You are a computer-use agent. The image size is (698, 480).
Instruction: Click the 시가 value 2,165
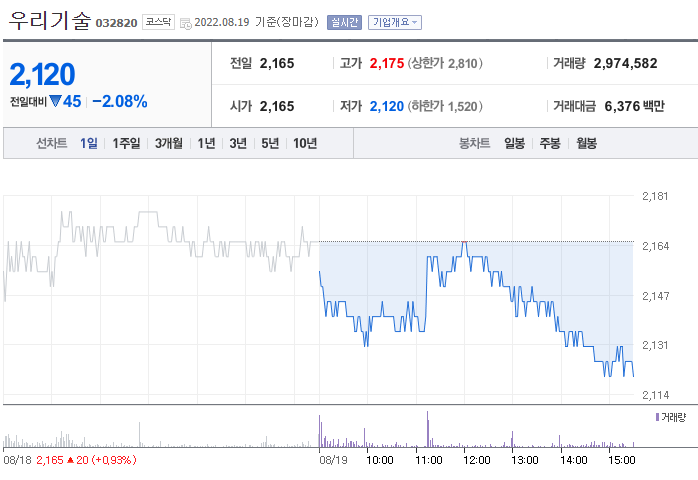pos(277,106)
